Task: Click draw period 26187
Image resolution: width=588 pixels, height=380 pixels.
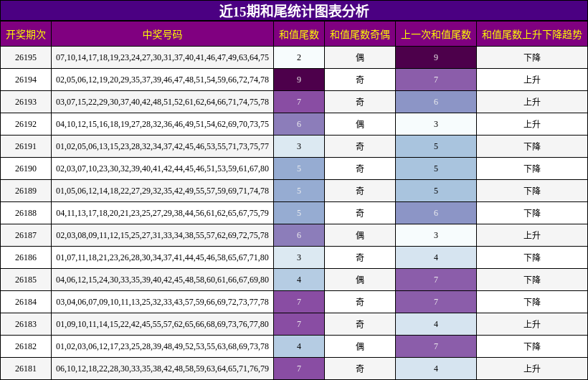Action: [x=26, y=235]
